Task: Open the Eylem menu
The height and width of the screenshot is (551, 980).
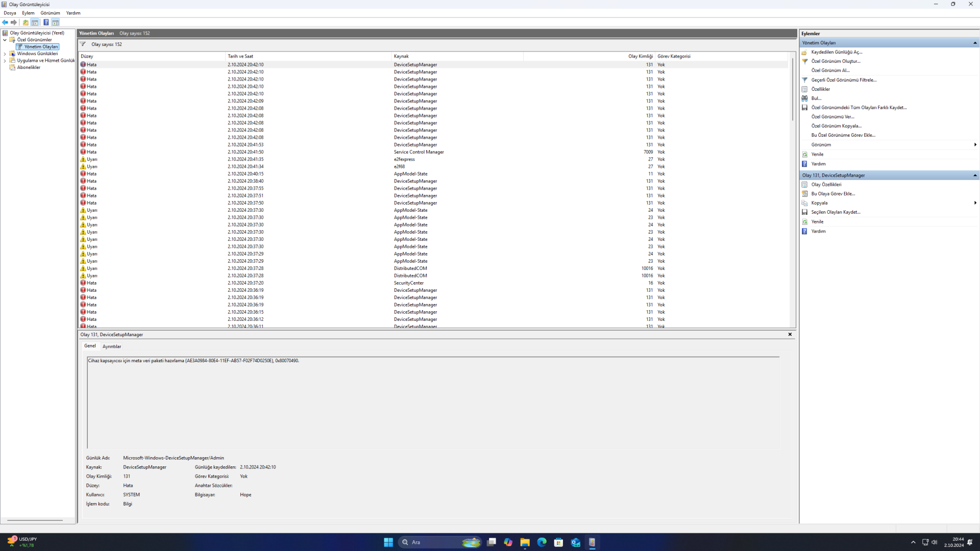Action: pyautogui.click(x=28, y=13)
